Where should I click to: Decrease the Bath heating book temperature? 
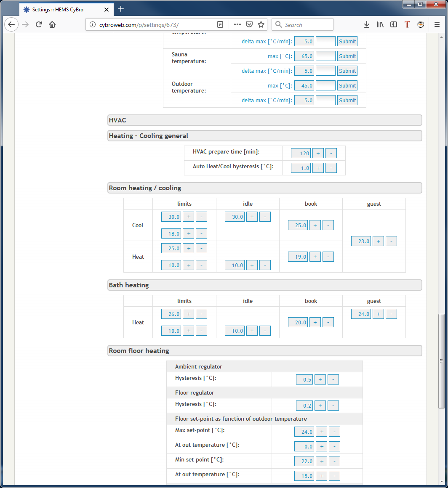328,322
